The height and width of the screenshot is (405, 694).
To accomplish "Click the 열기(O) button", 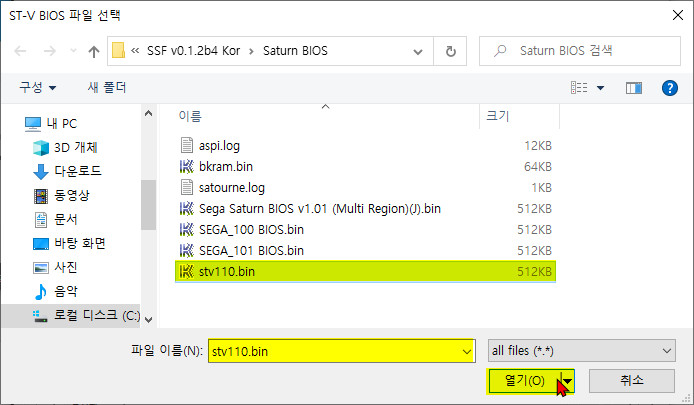I will click(524, 381).
